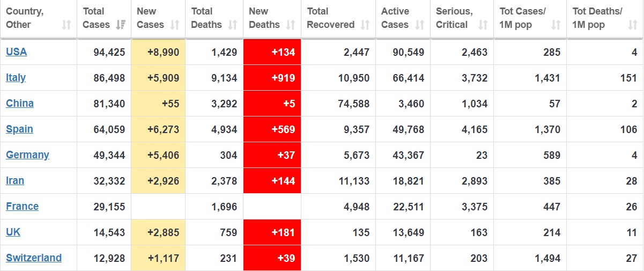Screen dimensions: 644x271
Task: Select Italy's red +919 new deaths cell
Action: pos(272,78)
